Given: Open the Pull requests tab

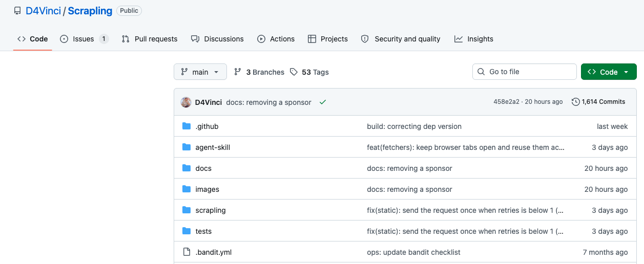Looking at the screenshot, I should [150, 39].
